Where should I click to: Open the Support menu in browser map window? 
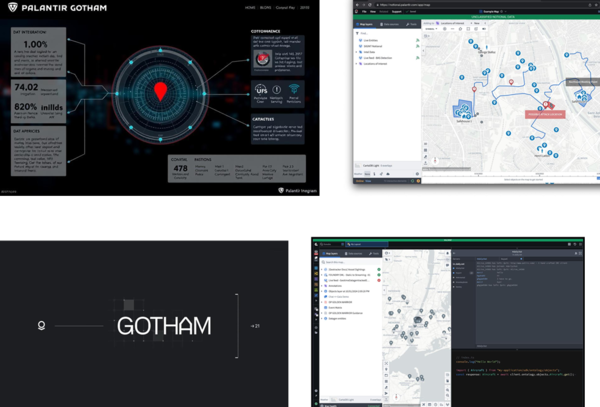397,11
